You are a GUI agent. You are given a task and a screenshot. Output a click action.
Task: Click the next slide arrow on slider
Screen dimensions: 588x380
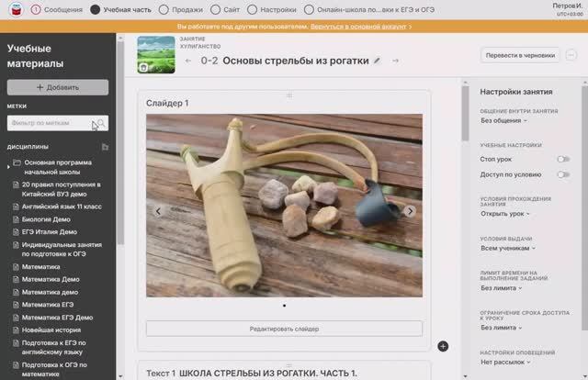tap(411, 211)
